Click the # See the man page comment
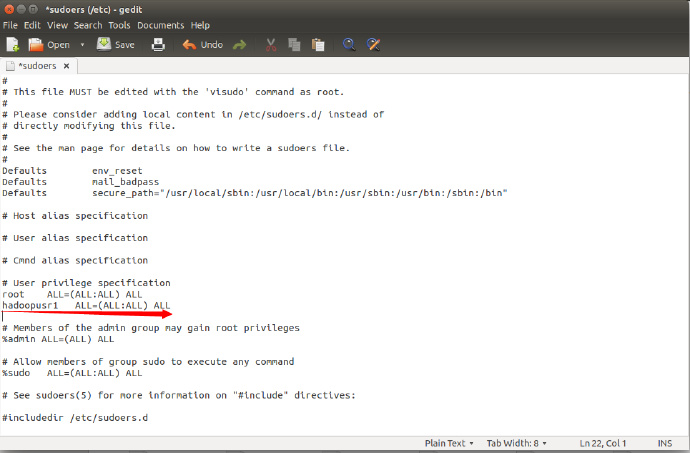690x453 pixels. point(176,148)
